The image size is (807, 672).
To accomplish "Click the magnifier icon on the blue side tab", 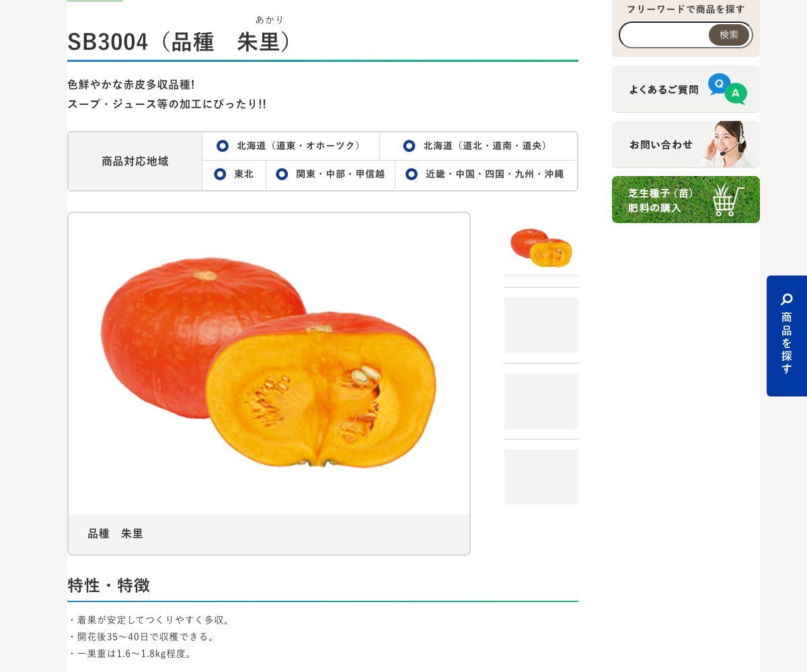I will coord(786,300).
